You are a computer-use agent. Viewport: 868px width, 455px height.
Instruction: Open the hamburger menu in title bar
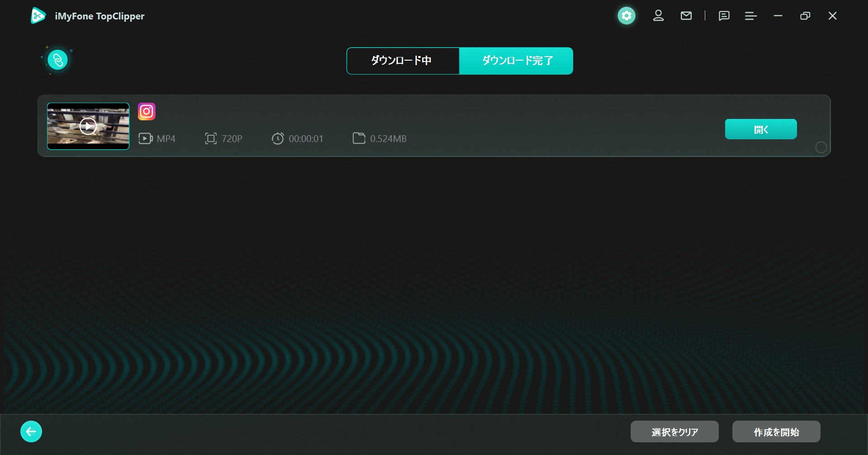pyautogui.click(x=750, y=16)
